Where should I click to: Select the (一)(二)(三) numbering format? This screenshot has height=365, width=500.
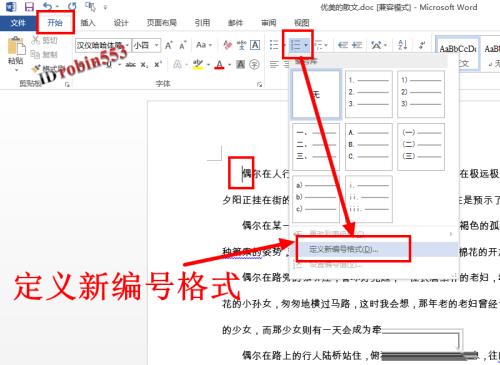pyautogui.click(x=421, y=147)
